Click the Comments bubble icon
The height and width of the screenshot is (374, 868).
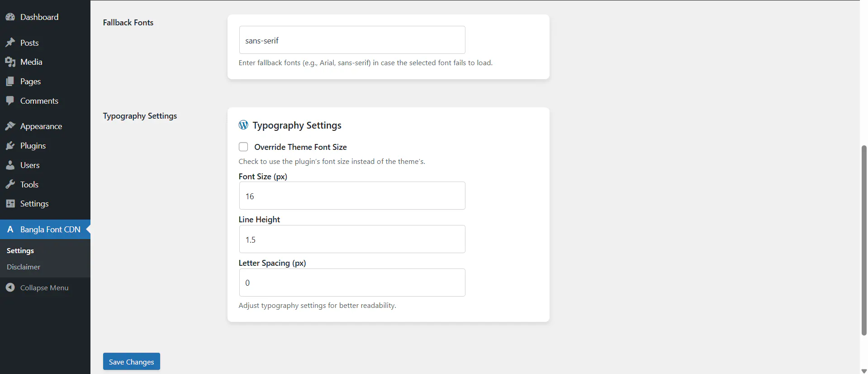[x=10, y=101]
